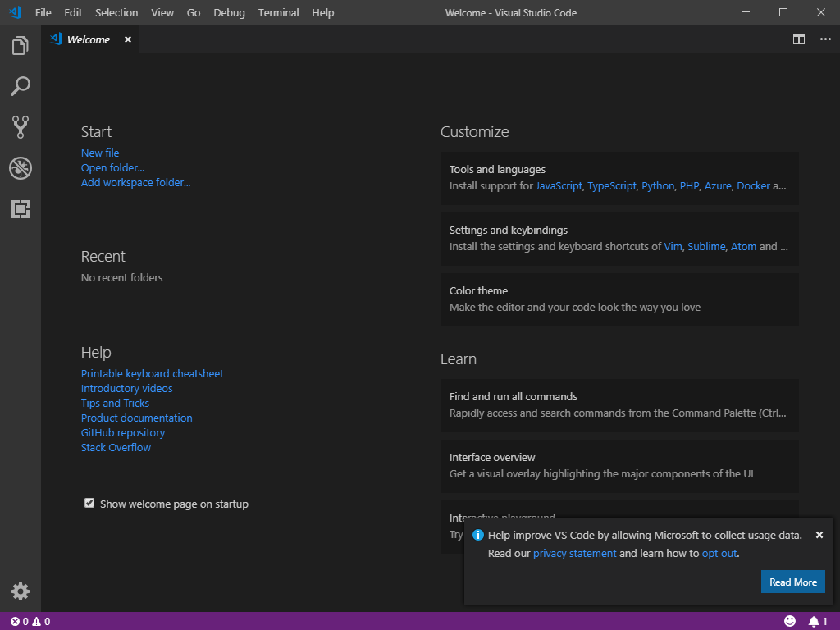The height and width of the screenshot is (630, 840).
Task: Open the Terminal menu
Action: pos(278,12)
